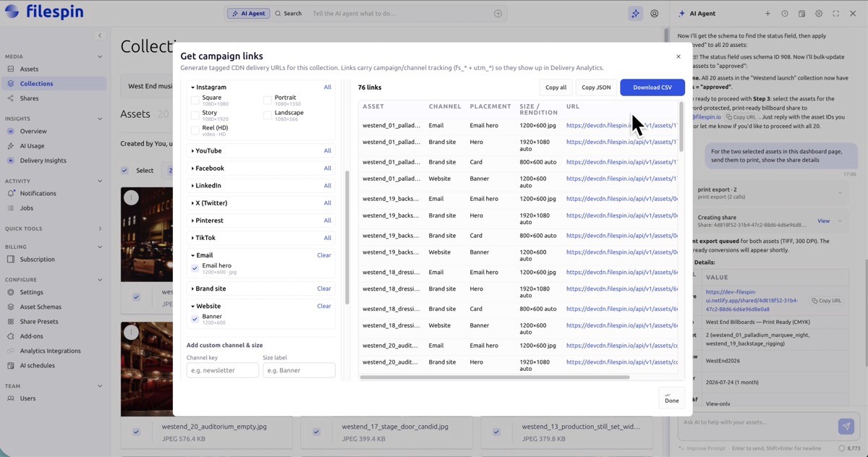Expand the AI Agent panel to fullscreen

(836, 14)
